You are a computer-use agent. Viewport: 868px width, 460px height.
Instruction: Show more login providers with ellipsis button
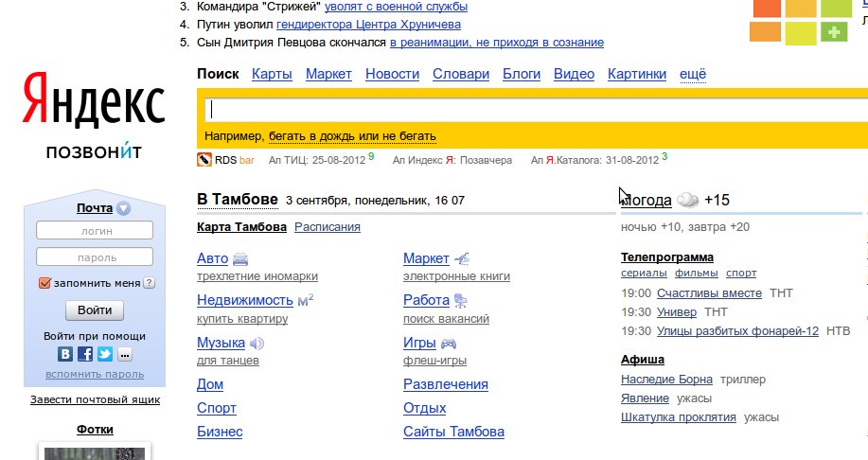(x=124, y=354)
